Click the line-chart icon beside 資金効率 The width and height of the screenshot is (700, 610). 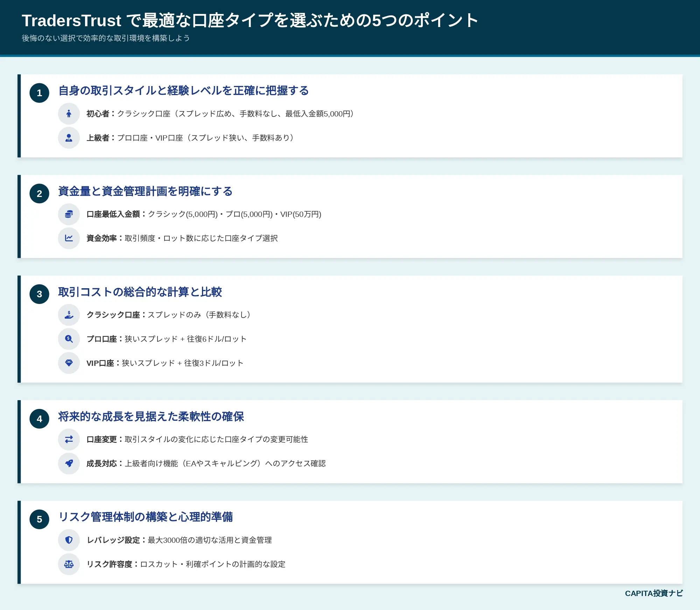point(69,238)
